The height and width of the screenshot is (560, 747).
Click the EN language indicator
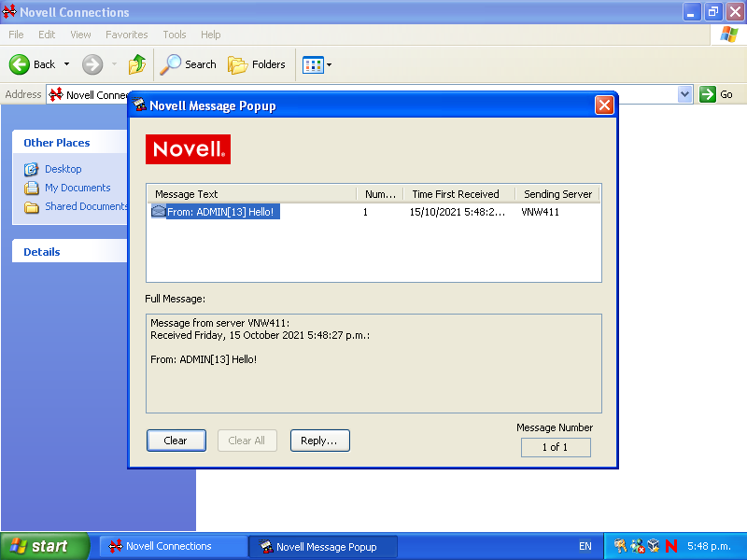click(585, 546)
